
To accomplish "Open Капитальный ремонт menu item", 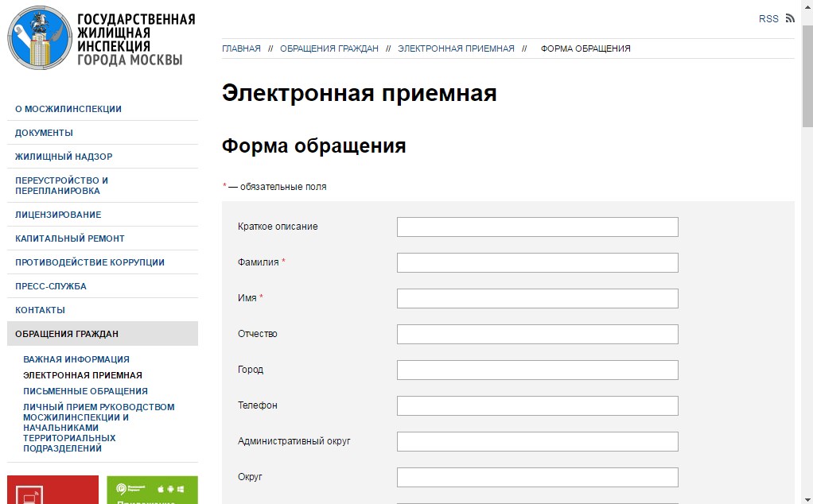I will [70, 238].
